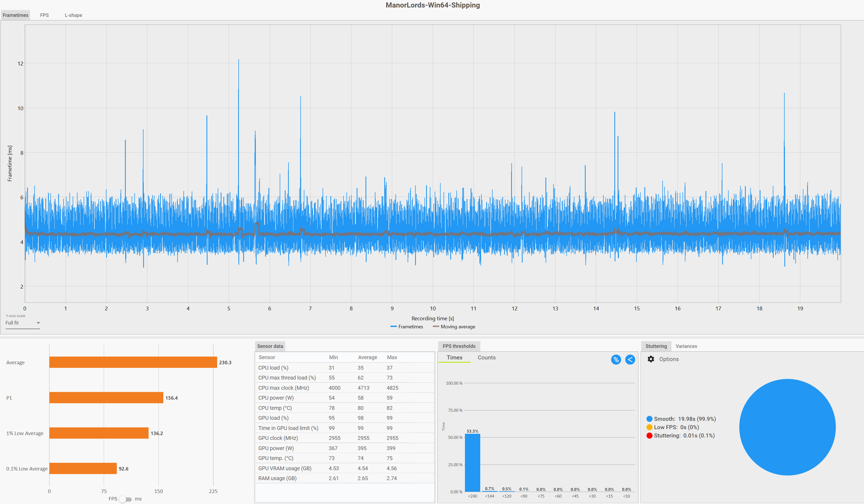Flip the FPS/ms switch
The width and height of the screenshot is (864, 504).
point(125,499)
